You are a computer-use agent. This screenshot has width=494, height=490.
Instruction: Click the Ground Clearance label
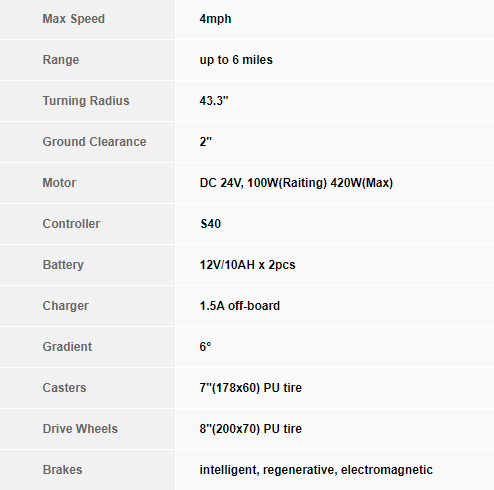(94, 142)
